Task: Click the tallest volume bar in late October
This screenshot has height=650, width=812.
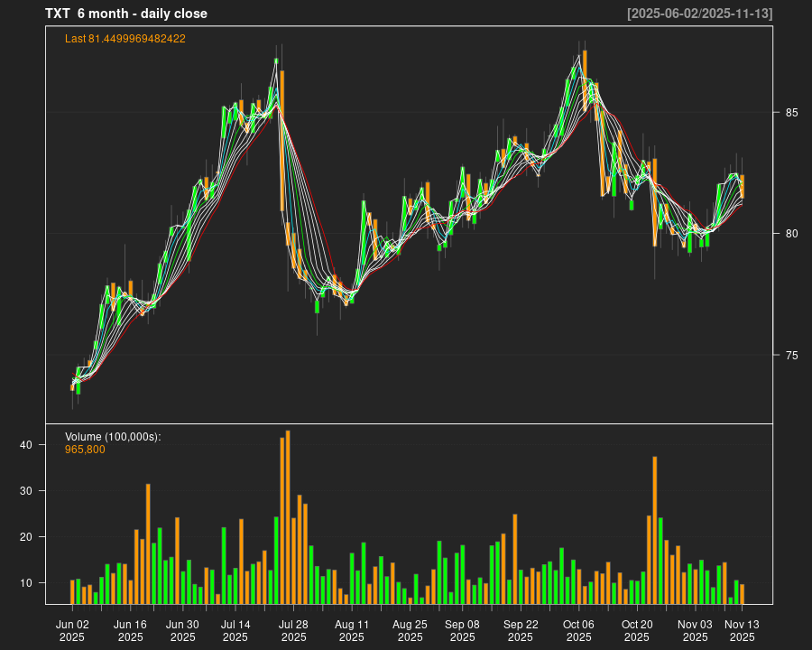Action: pos(655,530)
